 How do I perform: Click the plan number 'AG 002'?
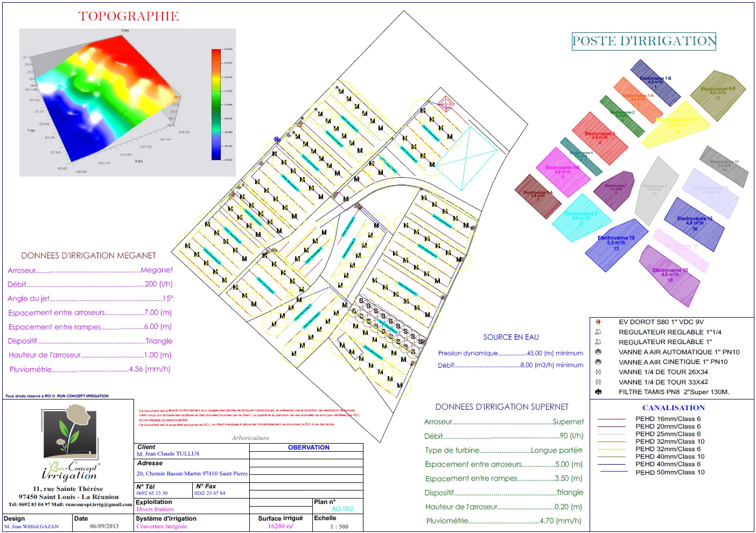(342, 509)
